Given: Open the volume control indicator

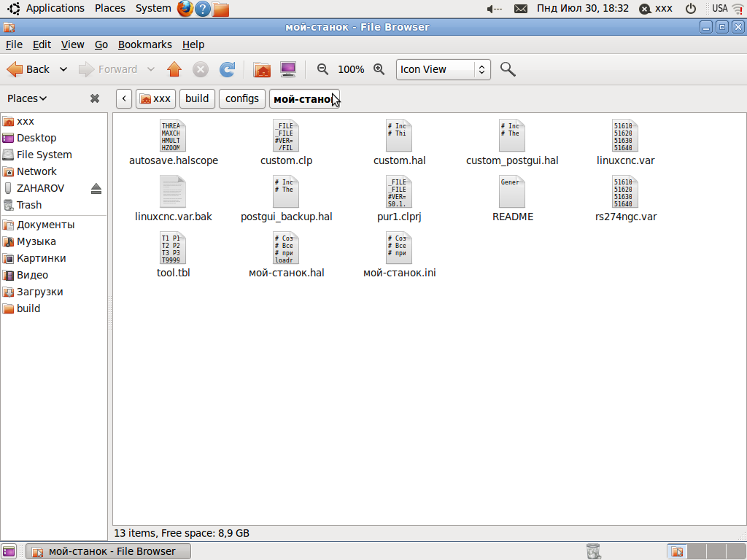Looking at the screenshot, I should click(x=494, y=9).
